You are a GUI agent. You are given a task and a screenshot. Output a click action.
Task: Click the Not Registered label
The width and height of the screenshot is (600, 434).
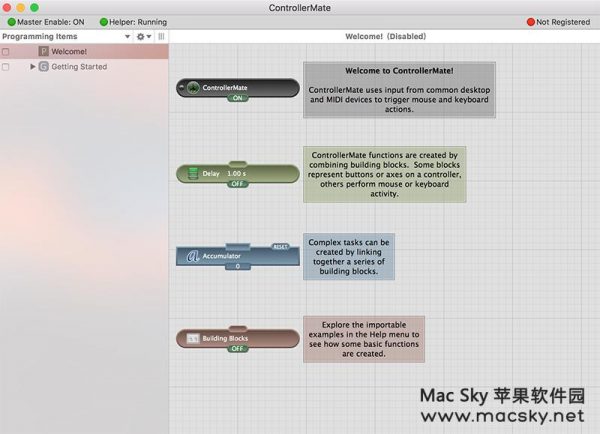[563, 22]
